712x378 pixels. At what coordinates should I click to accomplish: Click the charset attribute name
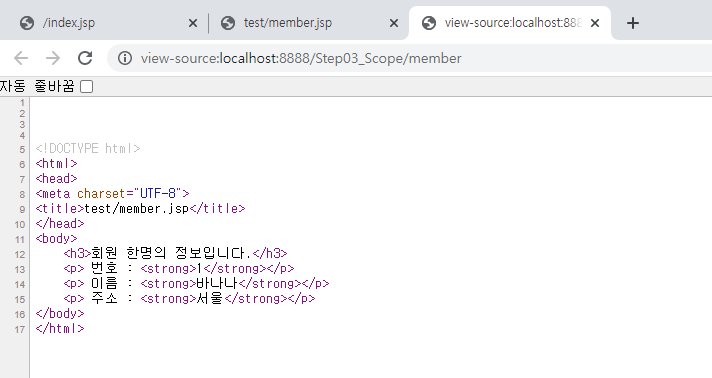pyautogui.click(x=102, y=194)
